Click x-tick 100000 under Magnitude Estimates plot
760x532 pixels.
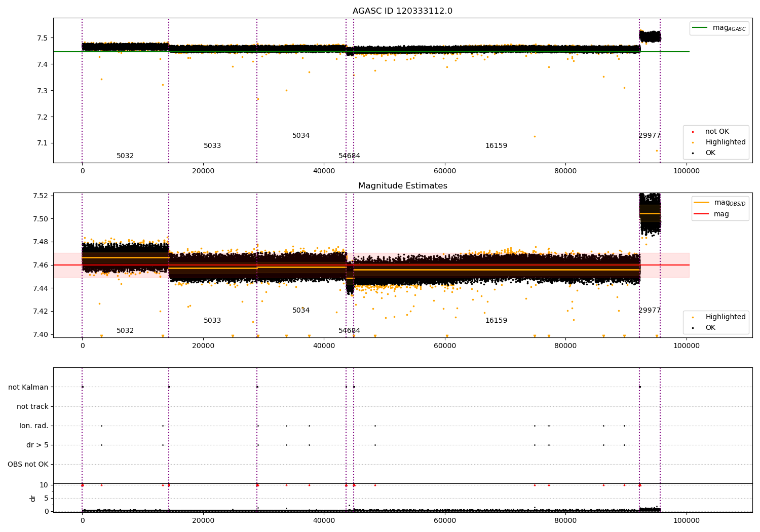pos(687,346)
